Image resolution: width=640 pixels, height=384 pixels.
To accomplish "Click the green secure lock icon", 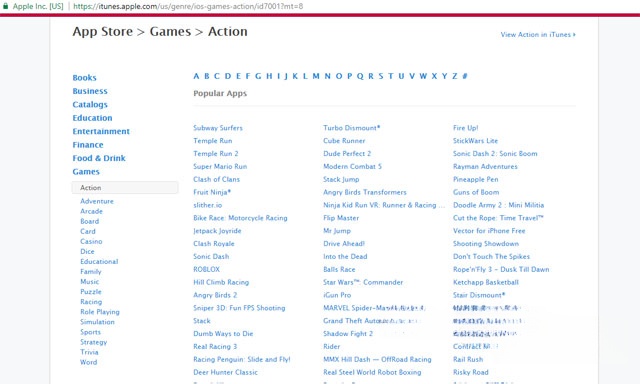I will 5,6.
